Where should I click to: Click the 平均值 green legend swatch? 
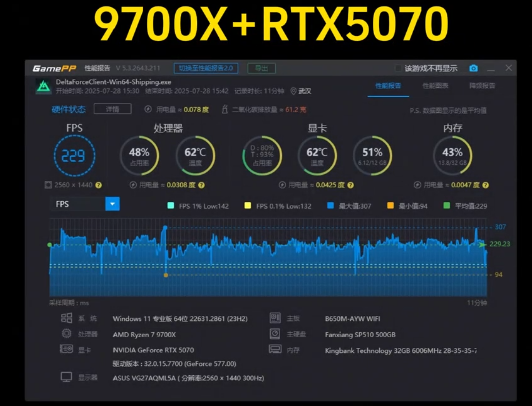pos(446,205)
